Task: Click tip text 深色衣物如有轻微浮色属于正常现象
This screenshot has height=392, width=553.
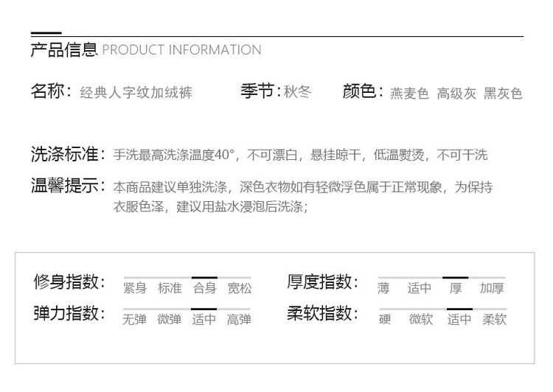Action: (341, 187)
